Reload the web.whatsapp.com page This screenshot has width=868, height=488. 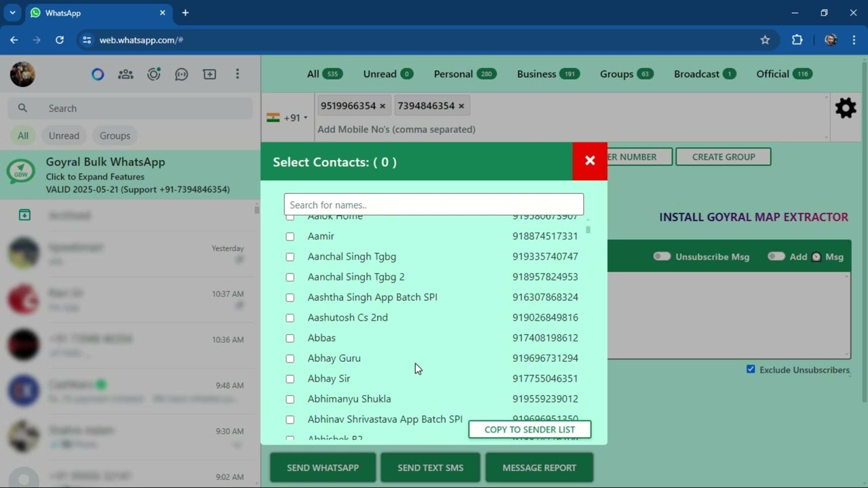(x=60, y=40)
